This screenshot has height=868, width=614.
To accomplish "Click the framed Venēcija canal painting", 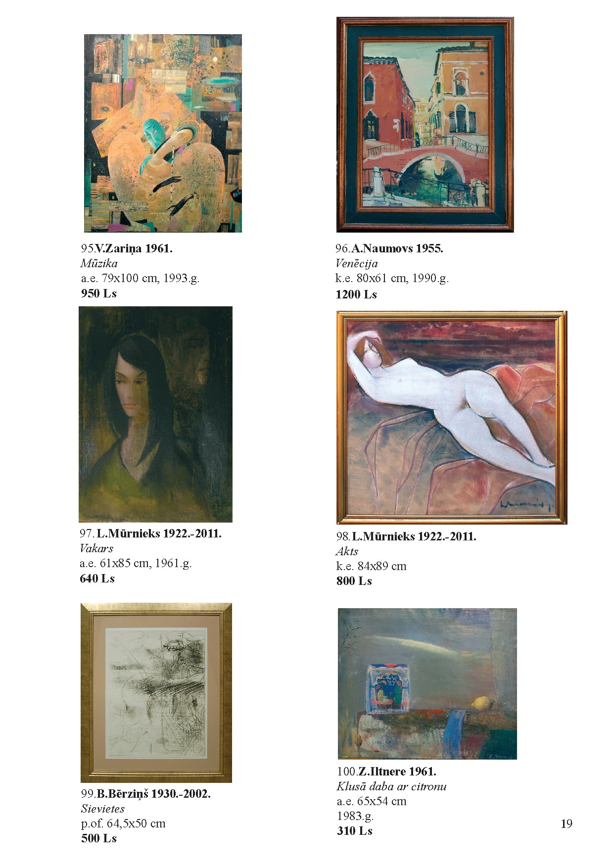I will [425, 125].
